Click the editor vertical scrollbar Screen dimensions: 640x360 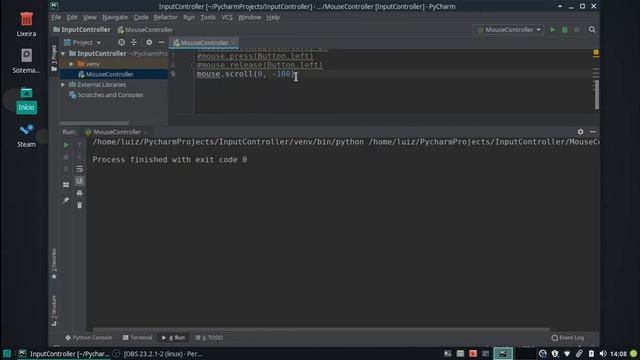pyautogui.click(x=596, y=94)
